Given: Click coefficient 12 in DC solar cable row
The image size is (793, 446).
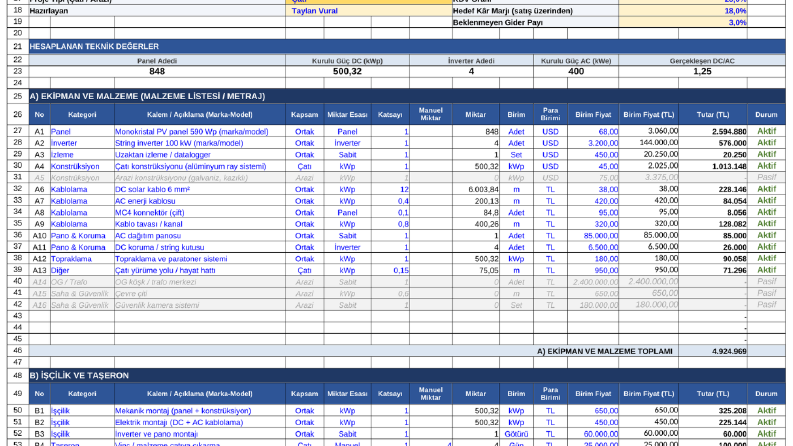Looking at the screenshot, I should (x=390, y=189).
